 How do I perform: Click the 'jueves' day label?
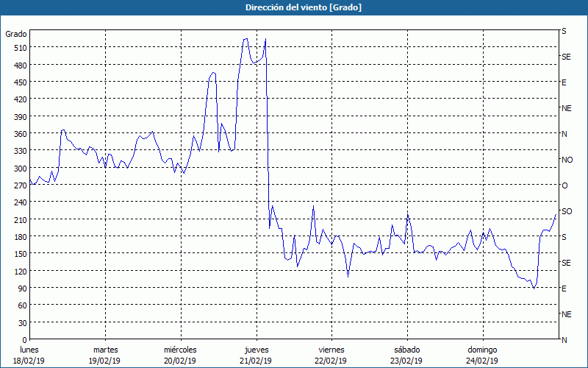pos(257,350)
